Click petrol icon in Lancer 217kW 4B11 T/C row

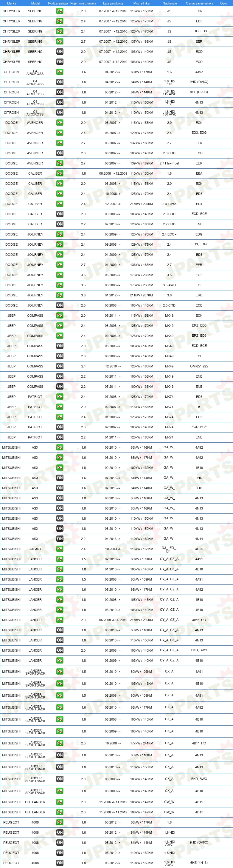click(x=60, y=620)
